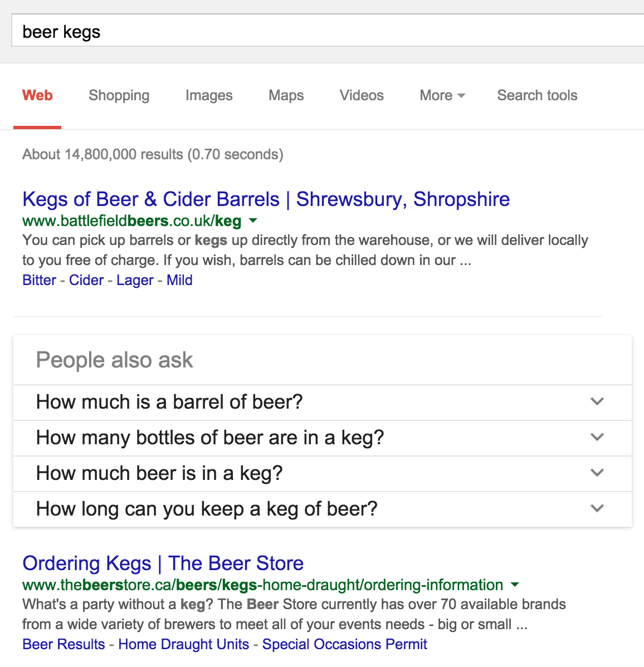Open the More search options dropdown
The width and height of the screenshot is (644, 667).
pyautogui.click(x=442, y=95)
